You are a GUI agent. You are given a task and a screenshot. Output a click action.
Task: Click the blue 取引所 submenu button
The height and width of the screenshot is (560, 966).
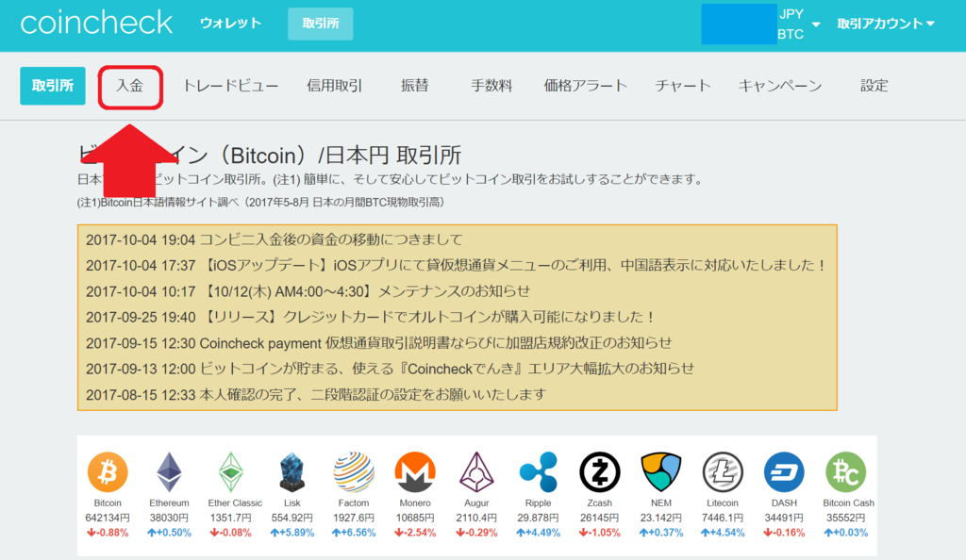(x=53, y=86)
